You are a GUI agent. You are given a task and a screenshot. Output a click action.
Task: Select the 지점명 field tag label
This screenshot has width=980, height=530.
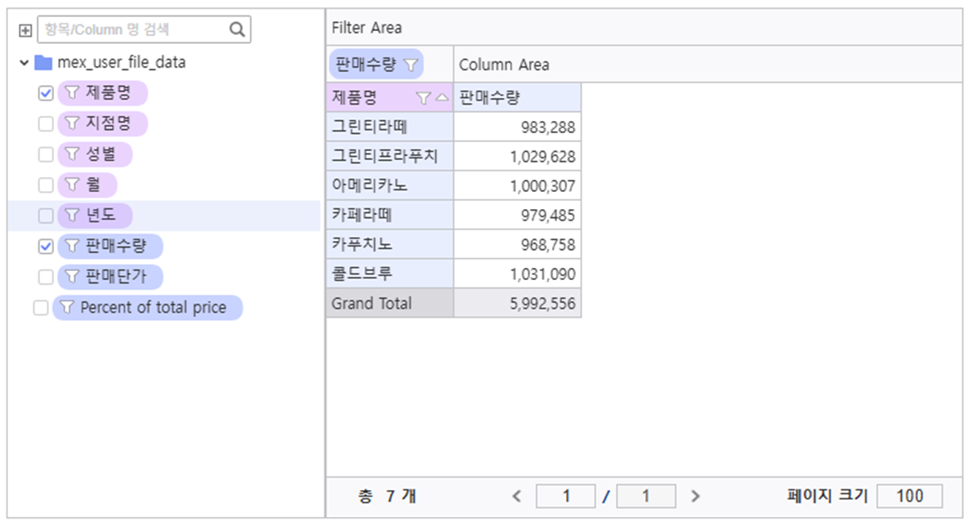coord(108,124)
